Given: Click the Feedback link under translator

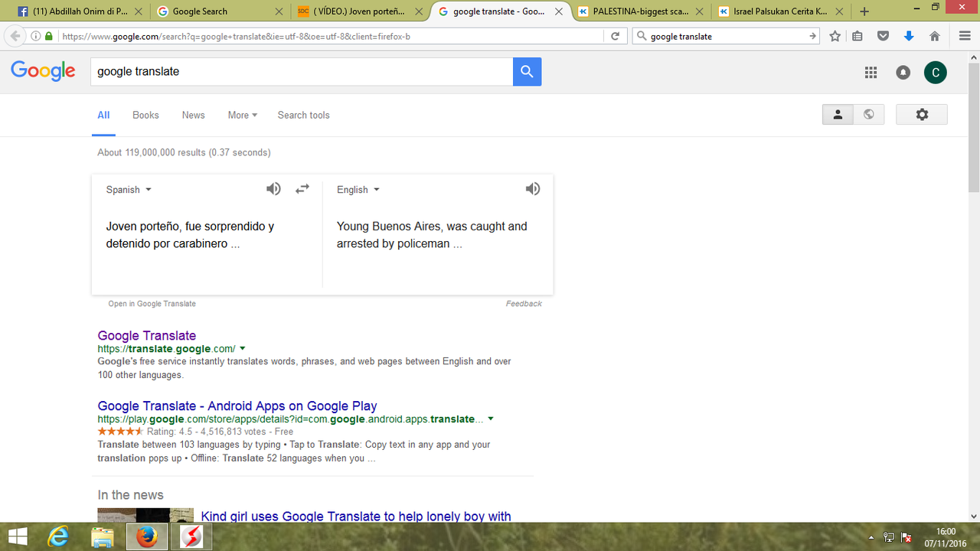Looking at the screenshot, I should (524, 304).
